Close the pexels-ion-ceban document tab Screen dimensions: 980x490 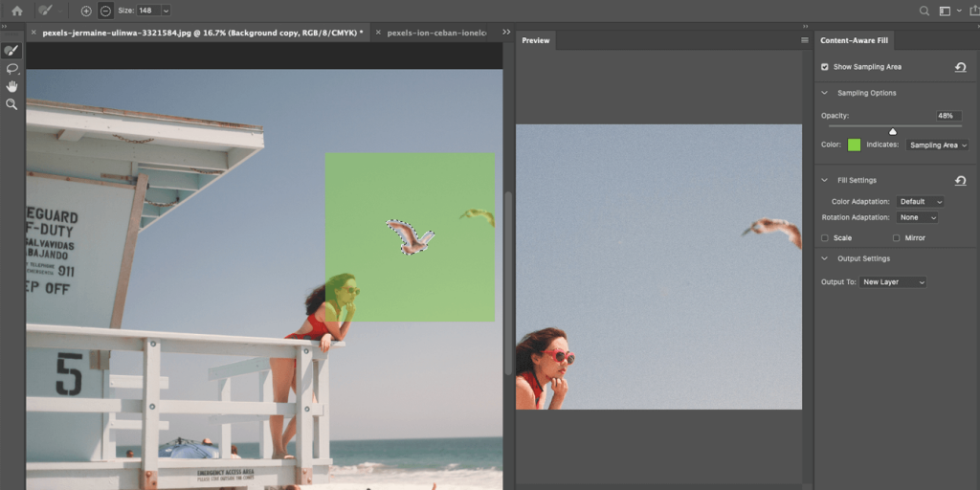point(378,33)
